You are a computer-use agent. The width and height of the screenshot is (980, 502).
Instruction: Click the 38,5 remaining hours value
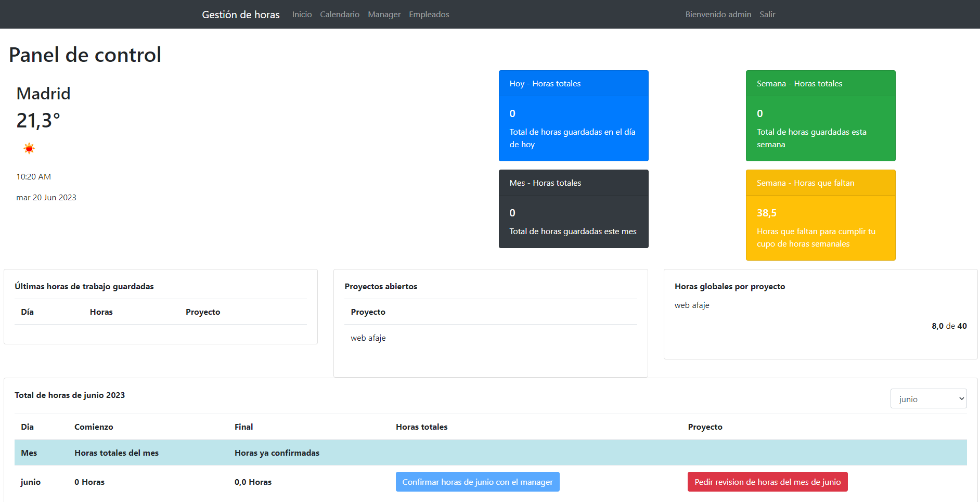click(767, 213)
